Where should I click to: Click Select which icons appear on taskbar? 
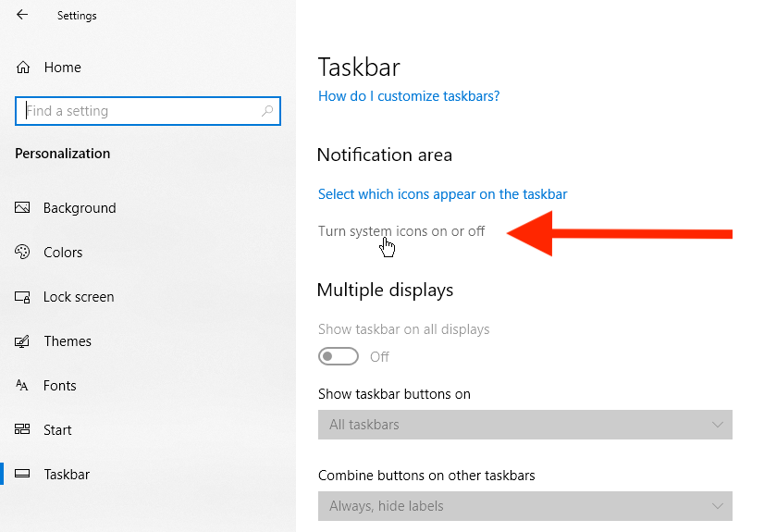click(442, 194)
